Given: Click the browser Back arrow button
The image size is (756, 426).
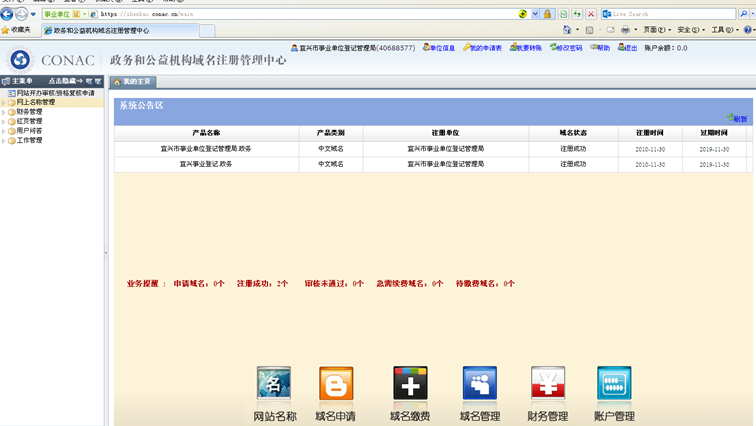Looking at the screenshot, I should pyautogui.click(x=7, y=14).
